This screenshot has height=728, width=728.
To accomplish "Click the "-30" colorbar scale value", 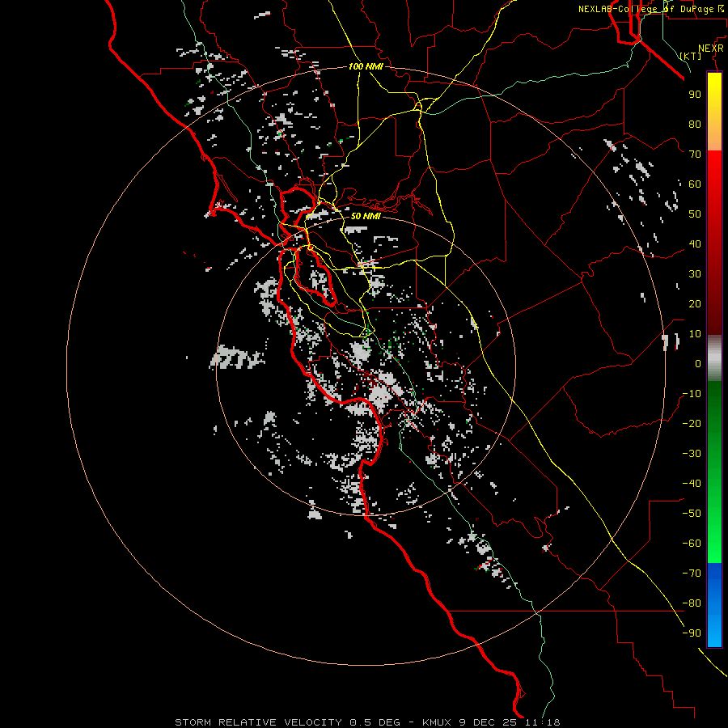I will (692, 454).
